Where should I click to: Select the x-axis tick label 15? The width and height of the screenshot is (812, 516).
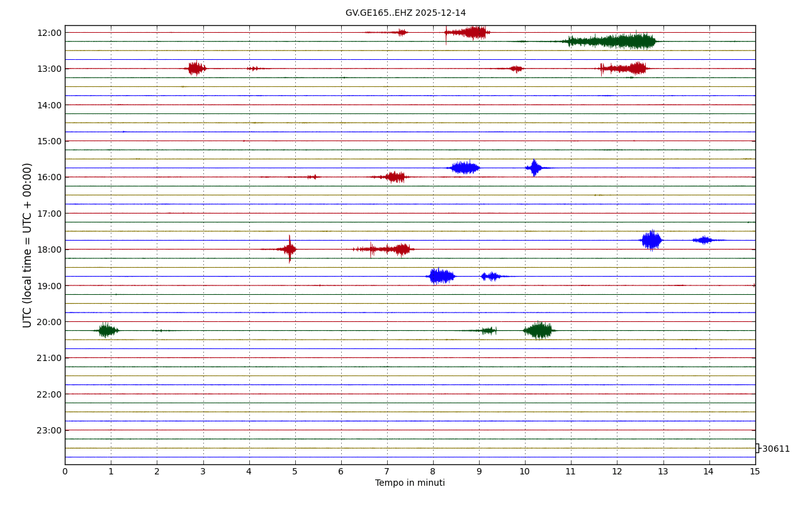click(x=755, y=472)
